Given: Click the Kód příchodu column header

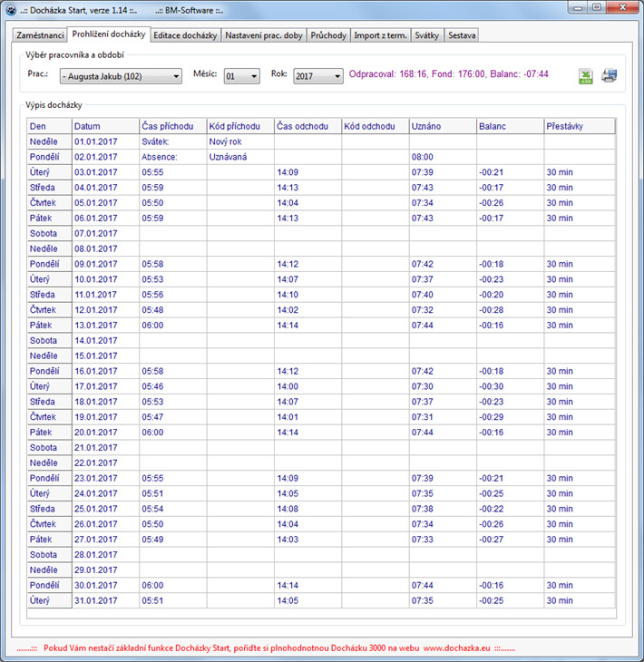Looking at the screenshot, I should point(240,126).
